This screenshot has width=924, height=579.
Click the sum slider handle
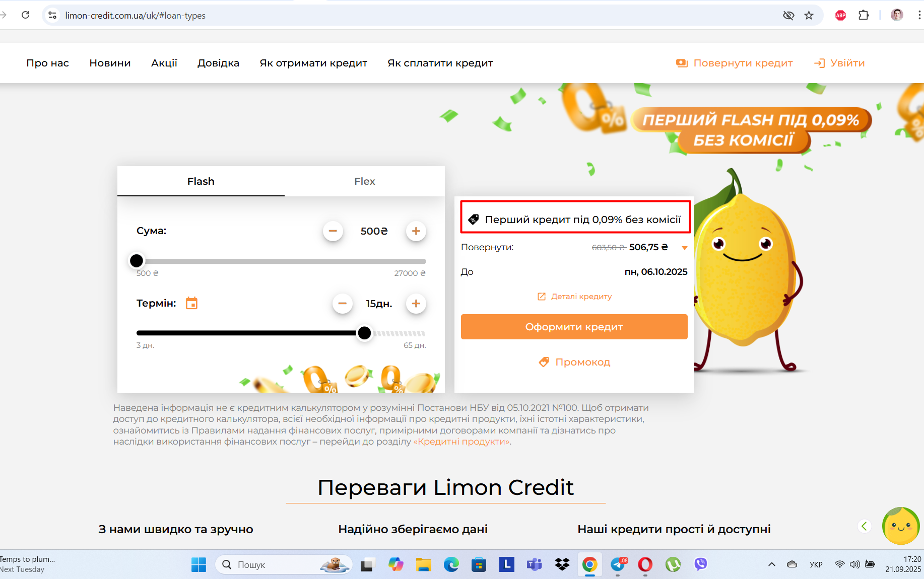point(137,261)
